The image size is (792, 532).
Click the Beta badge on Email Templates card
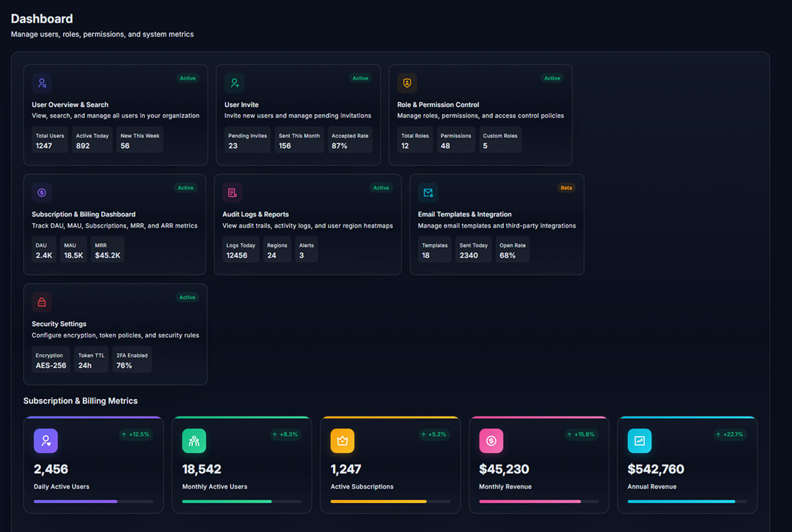click(566, 187)
